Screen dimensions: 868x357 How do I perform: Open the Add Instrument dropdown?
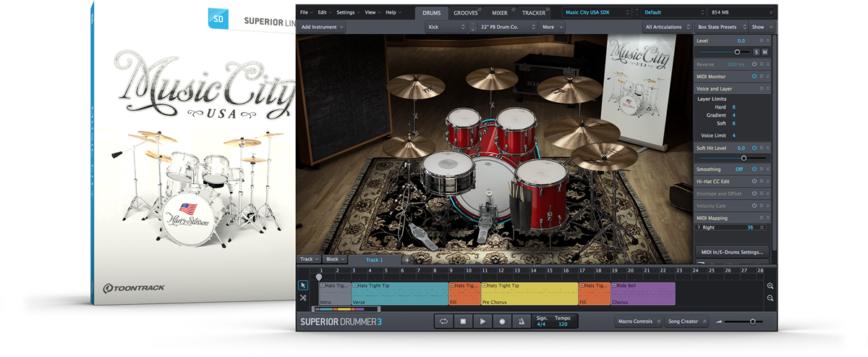click(322, 27)
